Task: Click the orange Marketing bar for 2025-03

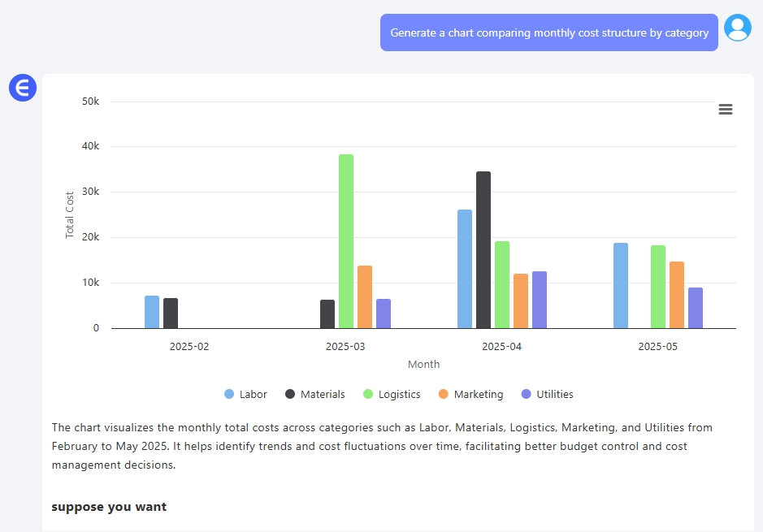Action: (x=365, y=296)
